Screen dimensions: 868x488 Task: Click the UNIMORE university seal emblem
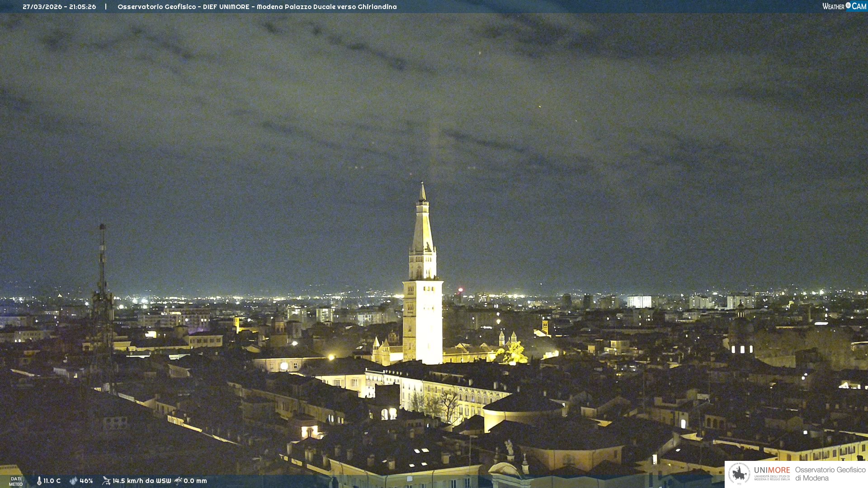pos(739,474)
